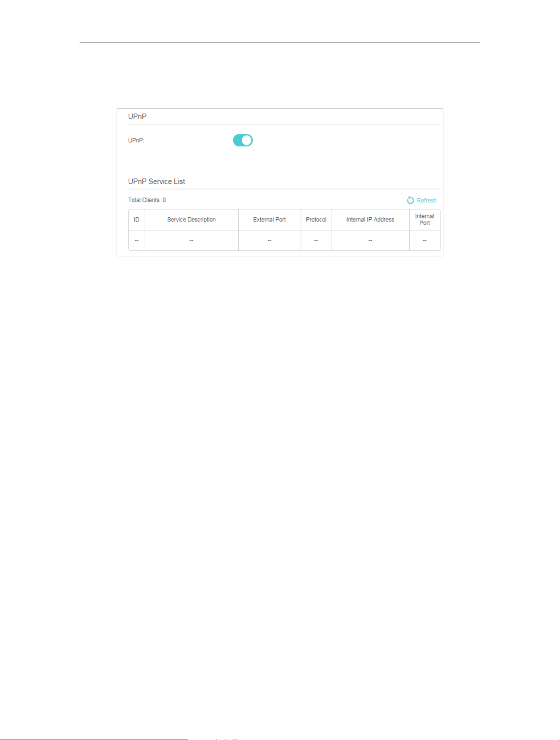Click the empty cell under Internal Port
560x740 pixels.
coord(424,240)
